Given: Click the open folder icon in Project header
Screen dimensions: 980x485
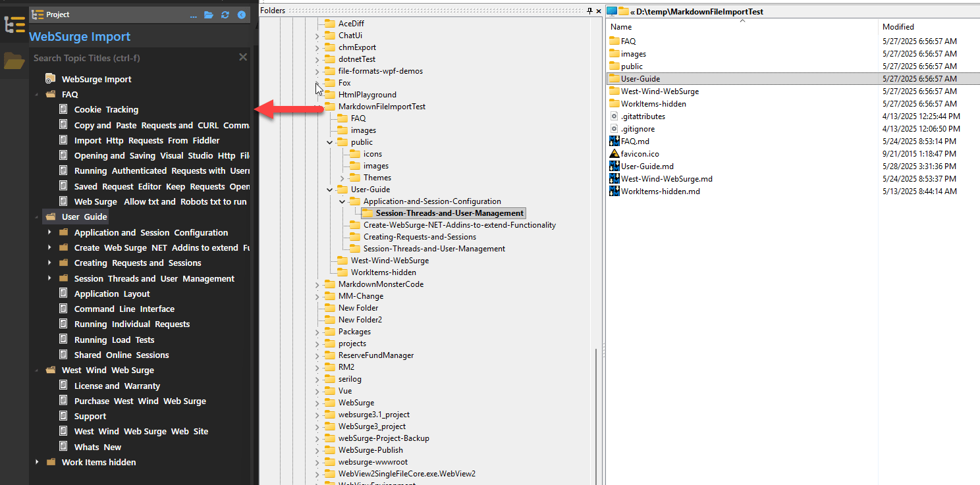Looking at the screenshot, I should pyautogui.click(x=208, y=14).
